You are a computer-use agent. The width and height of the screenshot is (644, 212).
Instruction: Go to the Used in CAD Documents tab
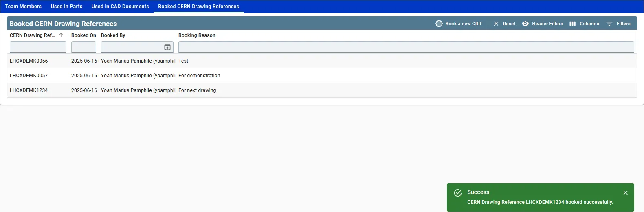[120, 7]
